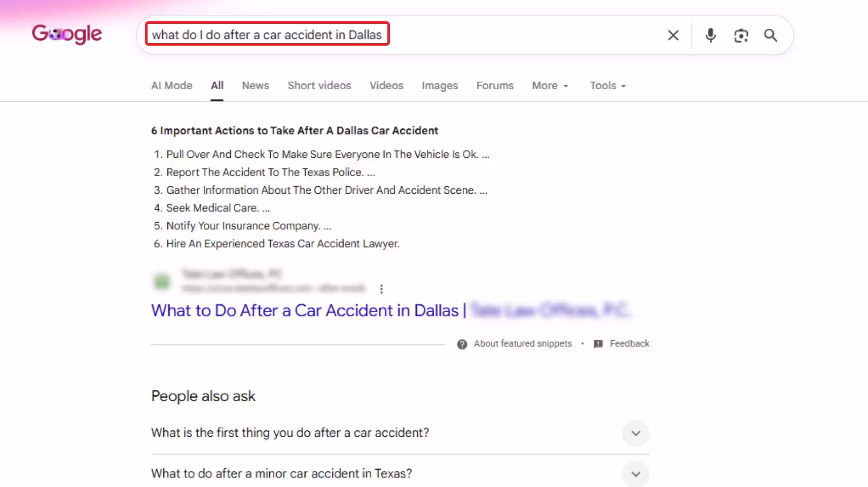Click the Feedback link

click(629, 344)
